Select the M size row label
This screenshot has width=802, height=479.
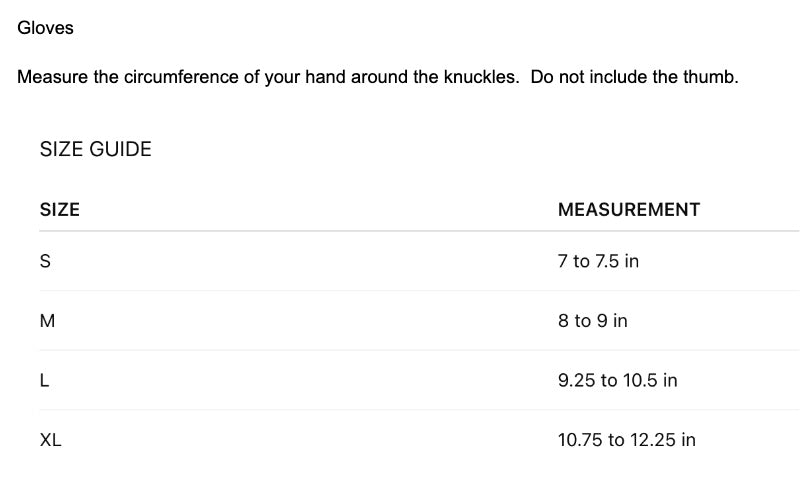pyautogui.click(x=47, y=321)
